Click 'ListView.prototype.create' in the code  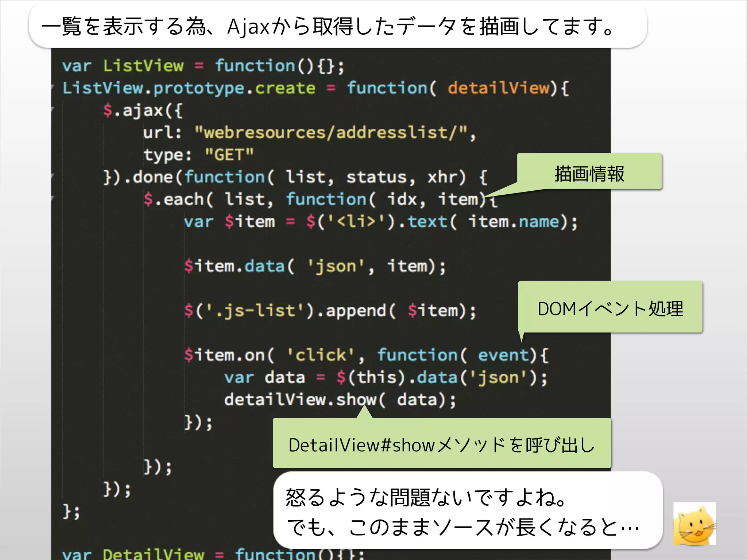coord(189,89)
